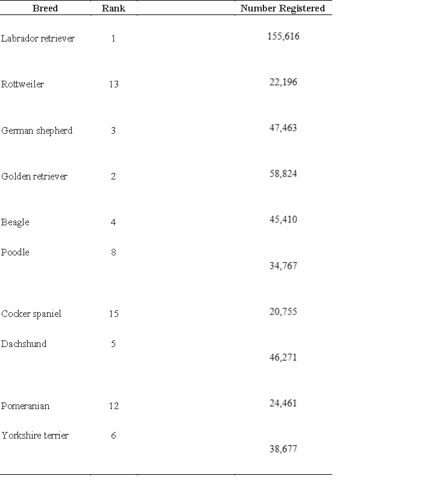This screenshot has height=482, width=448.
Task: Click rank 15 for Cocker spaniel
Action: point(114,314)
